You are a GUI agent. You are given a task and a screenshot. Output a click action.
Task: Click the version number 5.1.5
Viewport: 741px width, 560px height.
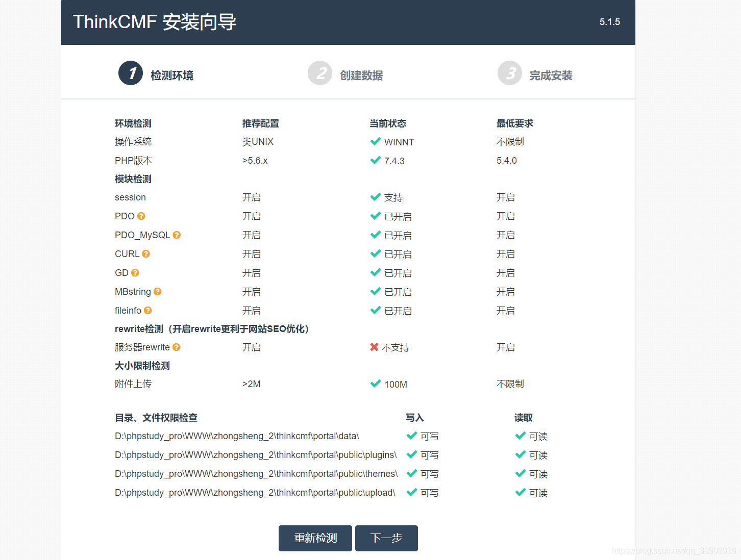[610, 22]
